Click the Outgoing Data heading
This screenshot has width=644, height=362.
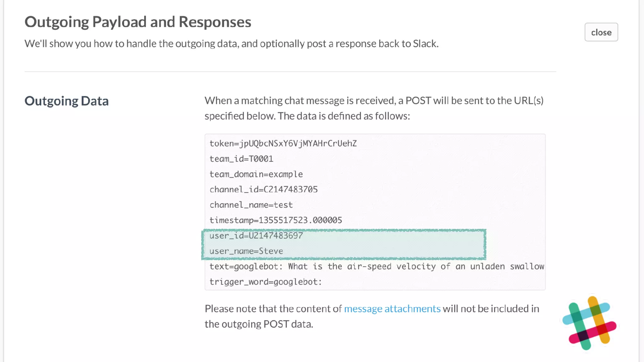pos(67,101)
